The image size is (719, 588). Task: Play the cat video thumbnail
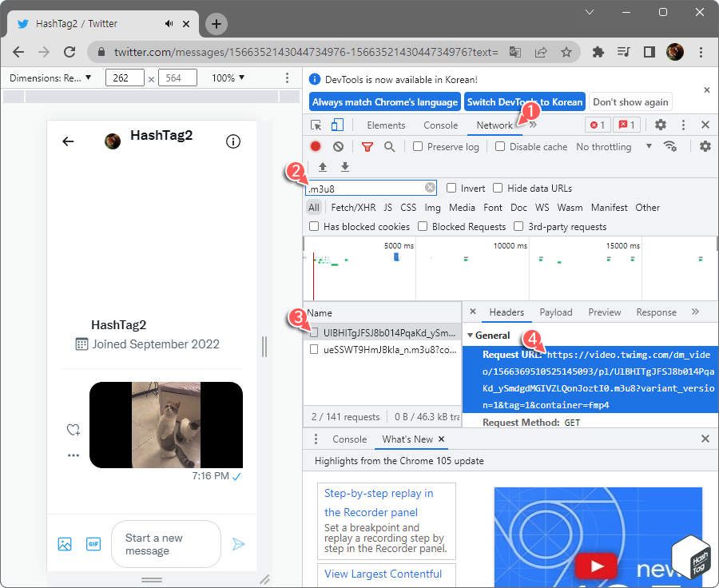coord(166,425)
